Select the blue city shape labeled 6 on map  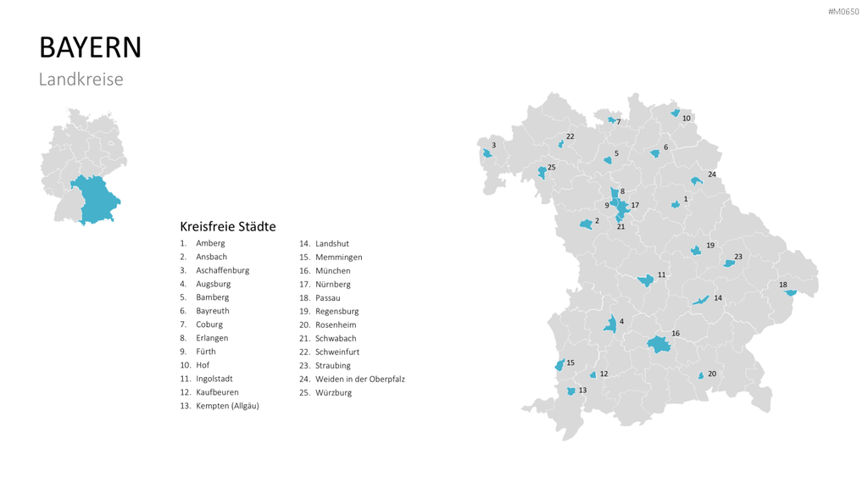coord(655,153)
